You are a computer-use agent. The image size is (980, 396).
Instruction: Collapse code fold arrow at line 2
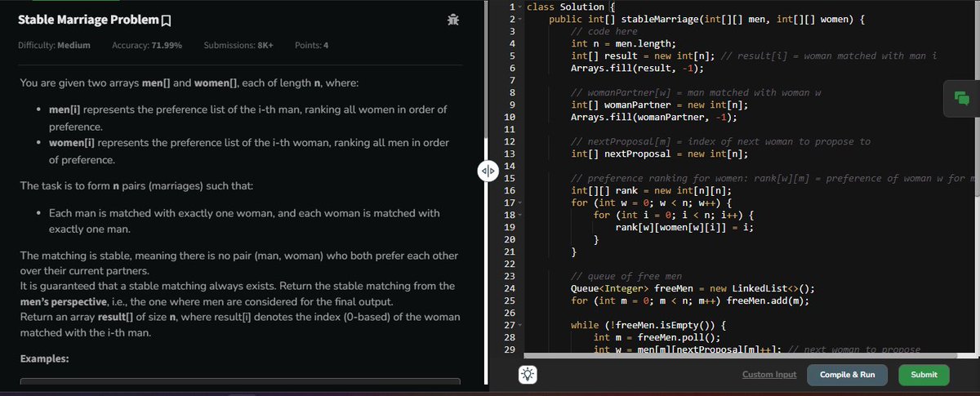pyautogui.click(x=519, y=19)
